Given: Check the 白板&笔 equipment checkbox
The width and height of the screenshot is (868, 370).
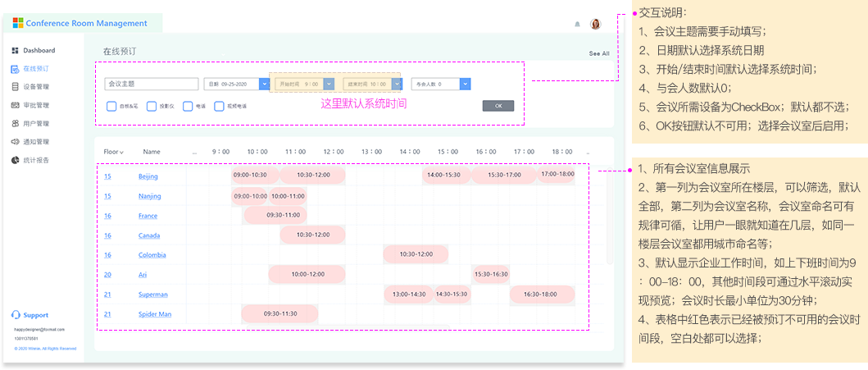Looking at the screenshot, I should coord(111,106).
